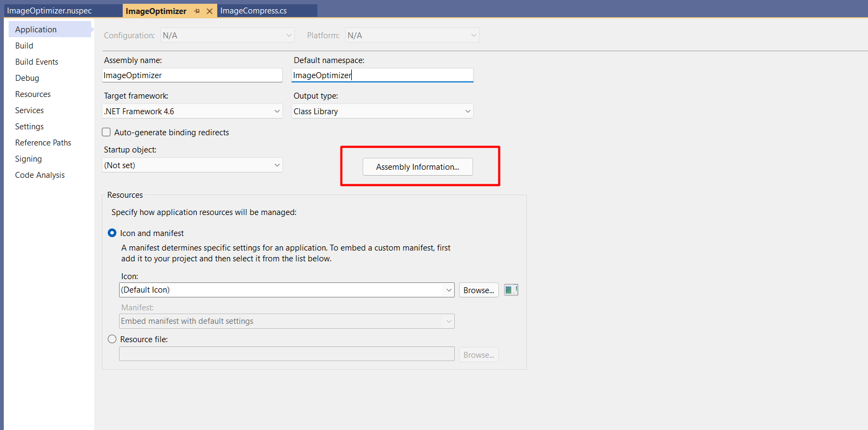868x430 pixels.
Task: Click Browse next to Resource file
Action: [479, 355]
